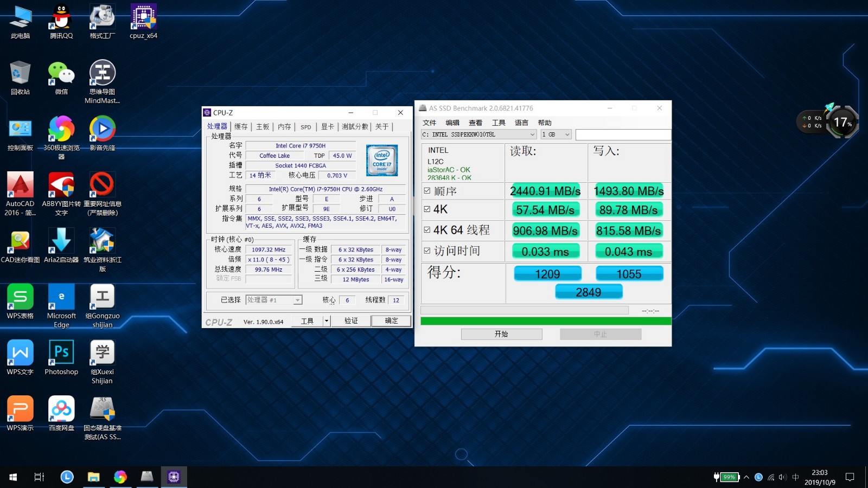The height and width of the screenshot is (488, 868).
Task: Toggle the 访问时间 access time checkbox
Action: [427, 251]
